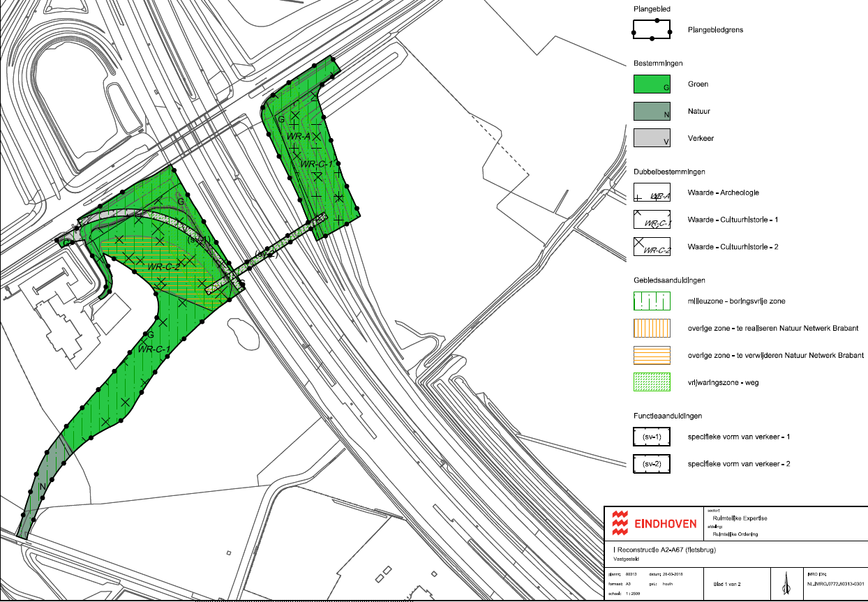Click the 'vrijwaringszone - weg' legend label

click(x=724, y=383)
